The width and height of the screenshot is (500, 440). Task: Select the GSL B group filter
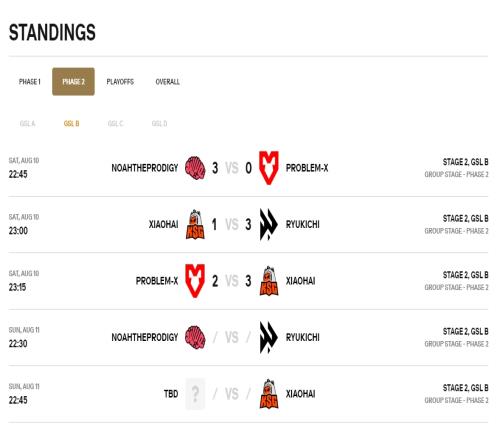coord(71,124)
